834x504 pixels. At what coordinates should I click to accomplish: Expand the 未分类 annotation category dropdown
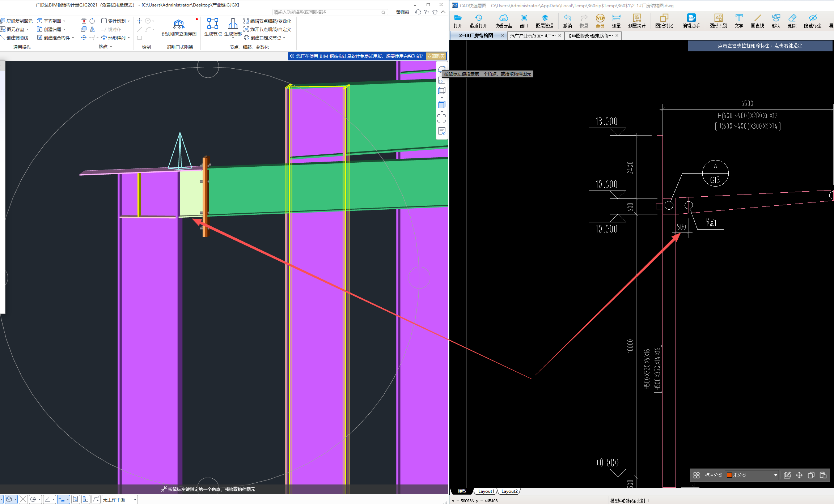[x=775, y=475]
